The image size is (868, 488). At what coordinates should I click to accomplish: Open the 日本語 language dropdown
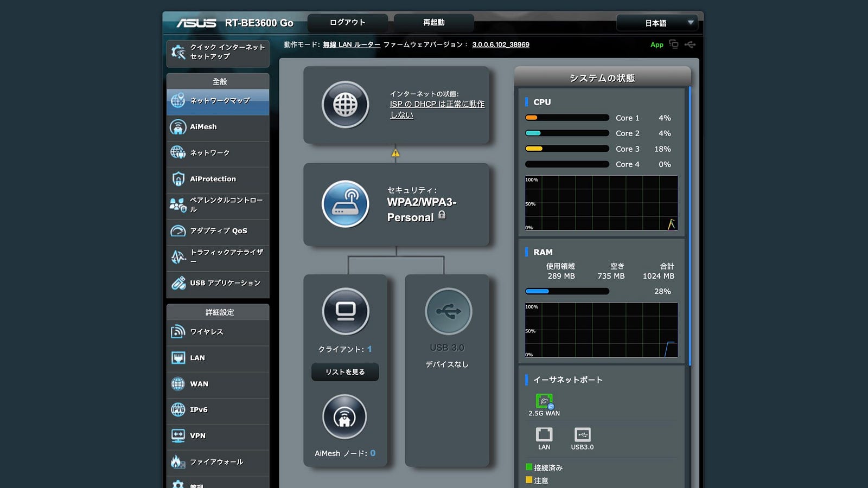coord(657,23)
